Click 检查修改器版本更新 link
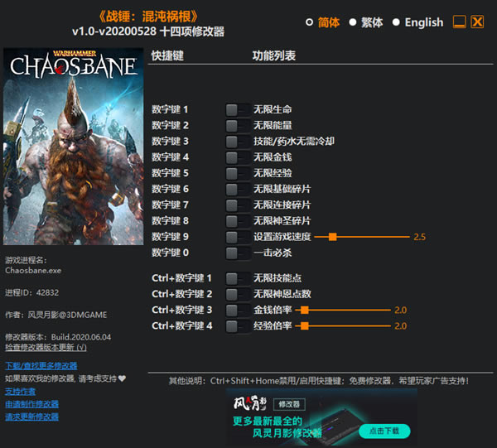This screenshot has height=448, width=497. (46, 347)
